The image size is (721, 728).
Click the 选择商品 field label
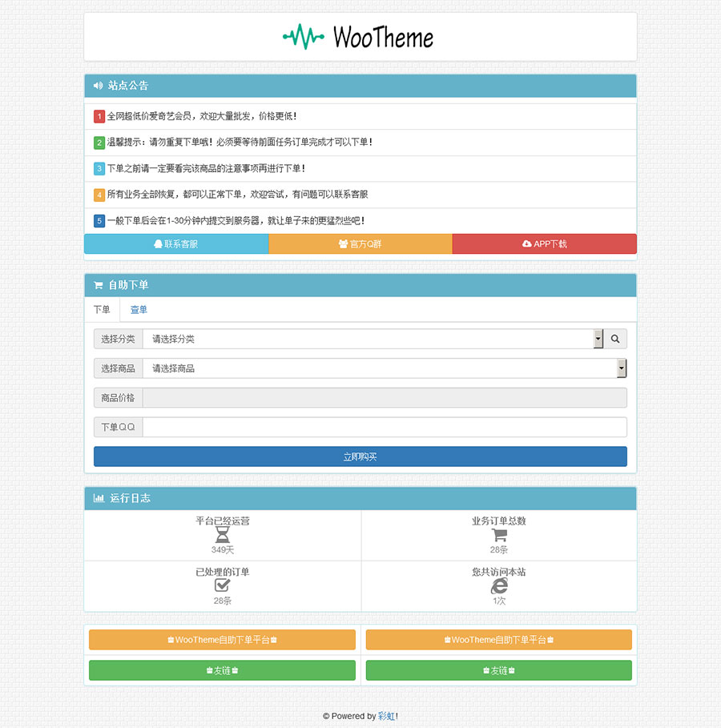pos(118,368)
